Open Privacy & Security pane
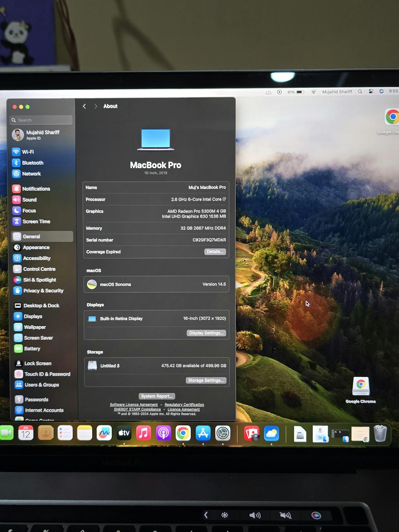 click(x=43, y=291)
